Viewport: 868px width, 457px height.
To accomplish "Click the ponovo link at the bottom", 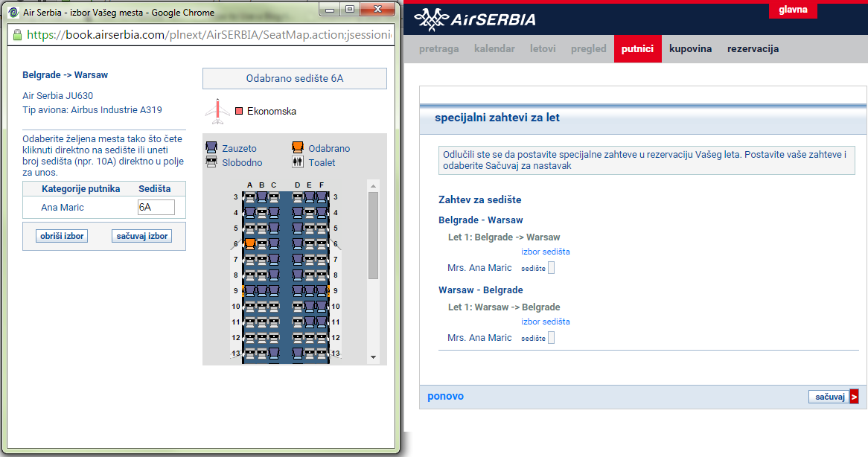I will pos(444,396).
